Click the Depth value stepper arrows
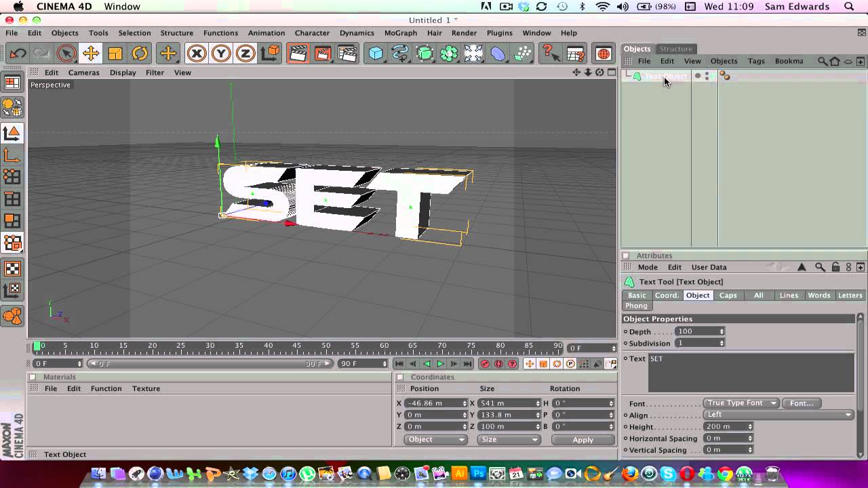 [x=722, y=331]
